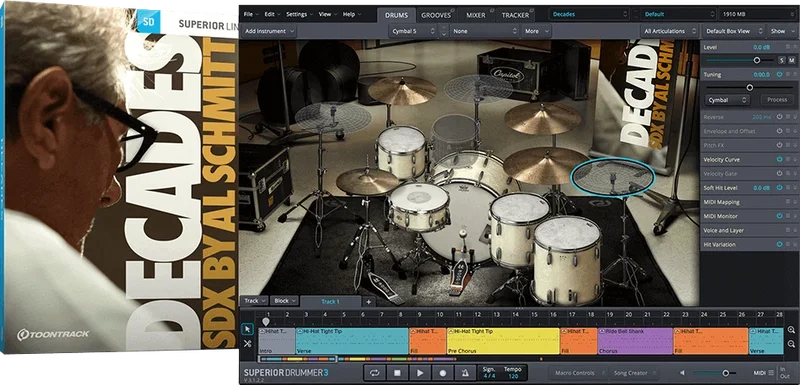Open the Edit menu
The width and height of the screenshot is (800, 385).
tap(272, 14)
